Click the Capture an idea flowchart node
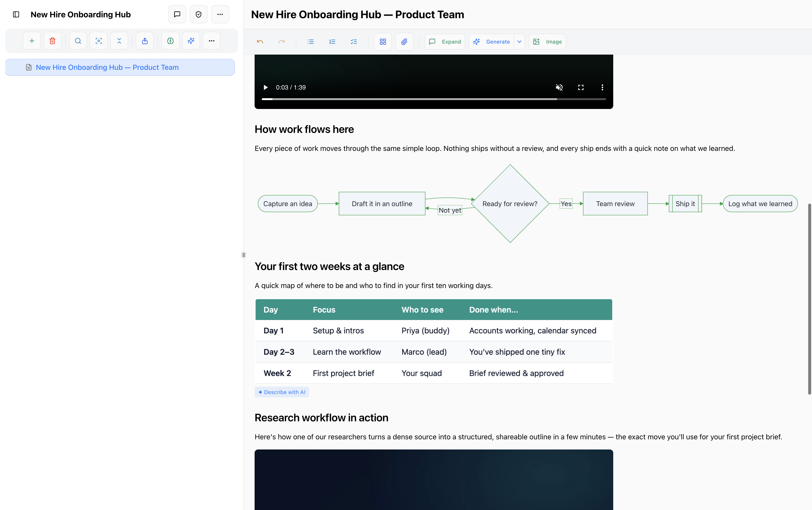This screenshot has height=510, width=812. (x=288, y=203)
